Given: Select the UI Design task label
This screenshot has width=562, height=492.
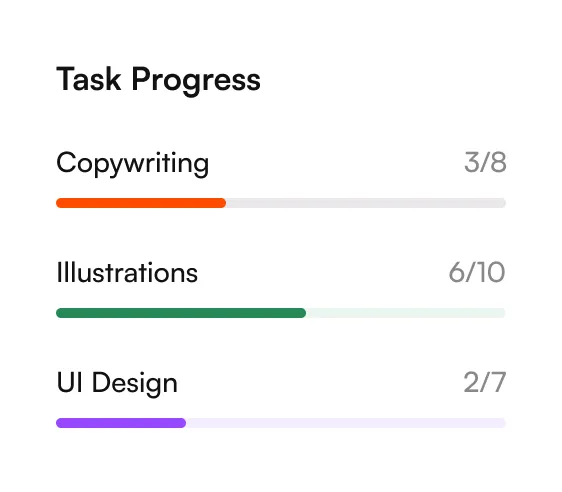Looking at the screenshot, I should 117,384.
